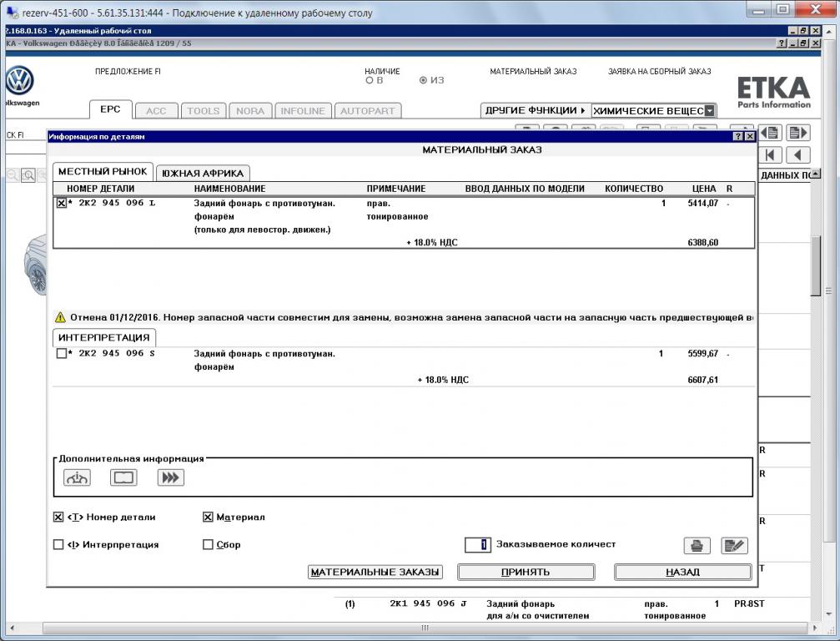Click the Заказываемое количест input field
This screenshot has height=641, width=840.
click(x=477, y=544)
